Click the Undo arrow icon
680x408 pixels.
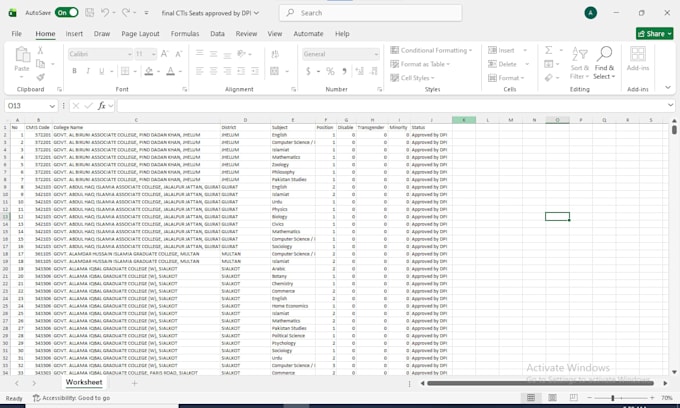pos(105,13)
